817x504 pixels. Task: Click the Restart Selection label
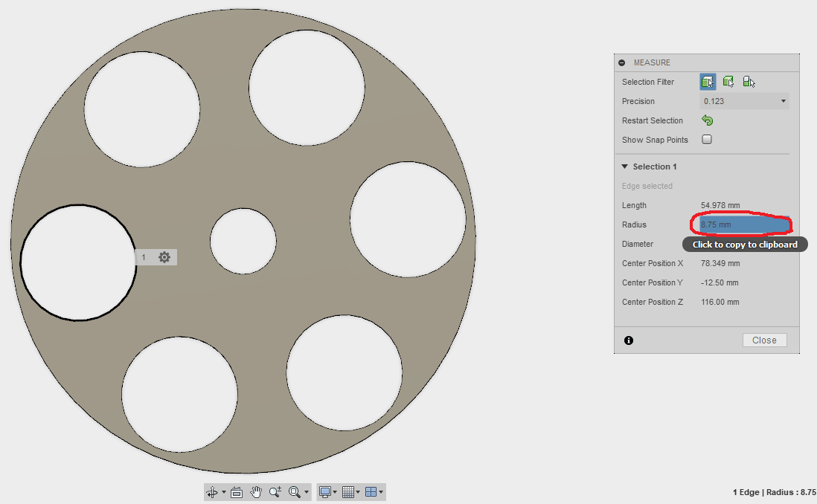(653, 120)
